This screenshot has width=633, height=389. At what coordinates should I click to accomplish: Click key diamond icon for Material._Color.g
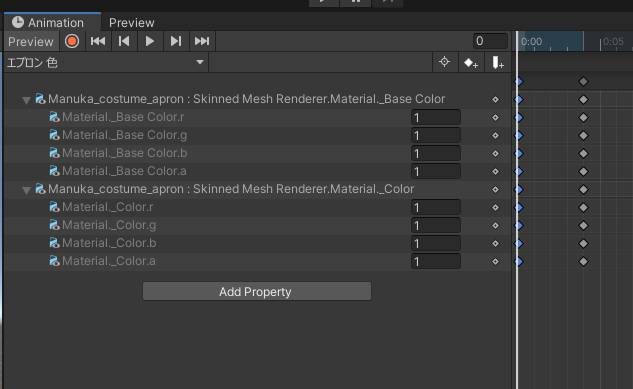(x=495, y=226)
